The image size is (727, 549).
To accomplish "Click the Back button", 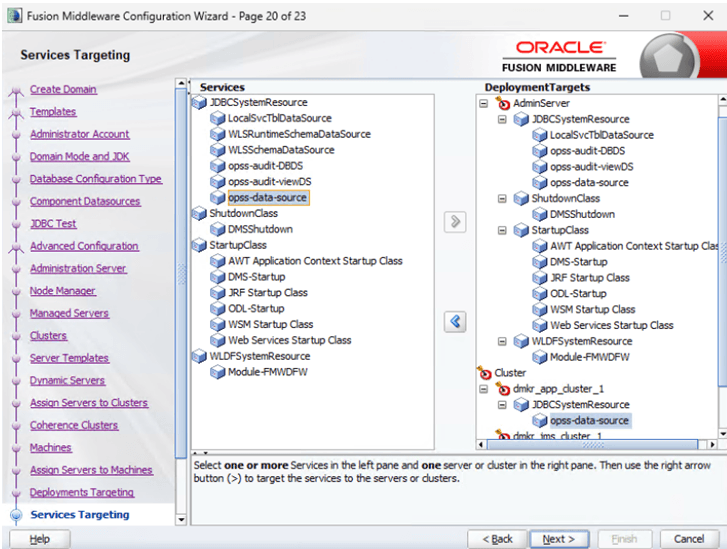I will pos(497,539).
